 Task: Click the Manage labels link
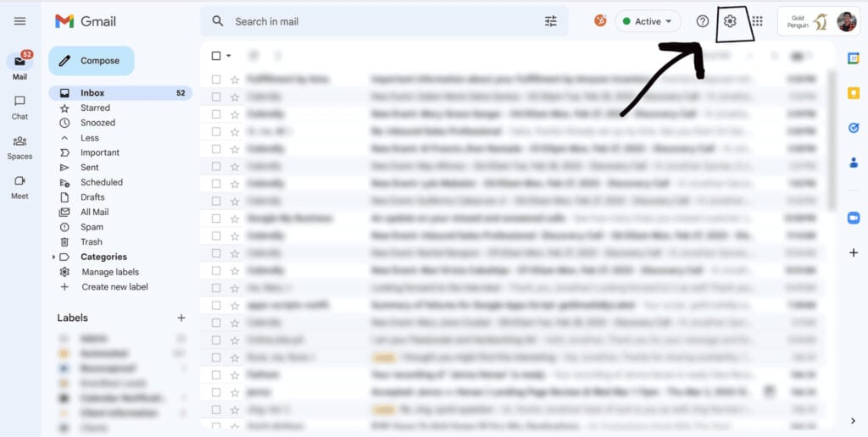click(x=110, y=272)
